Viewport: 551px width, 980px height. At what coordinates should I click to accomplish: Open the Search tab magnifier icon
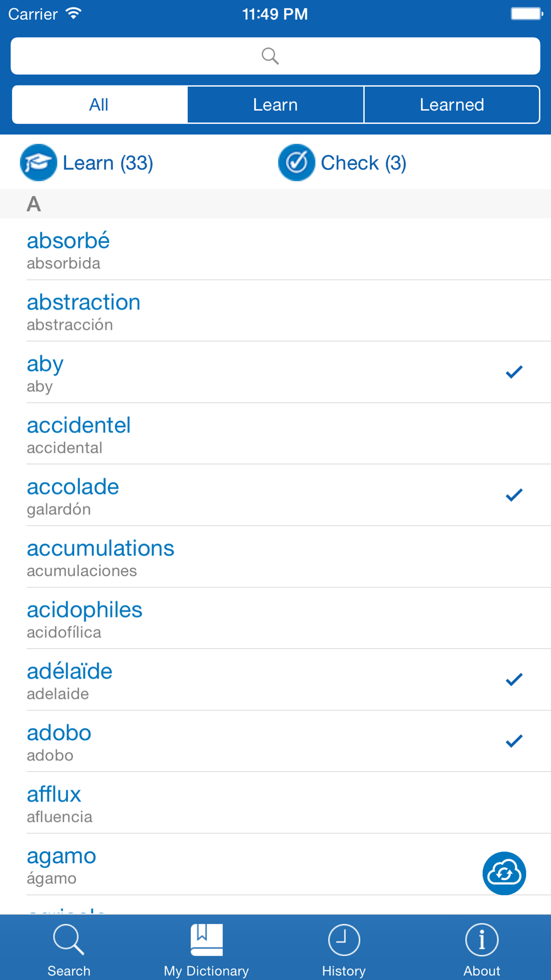[69, 939]
